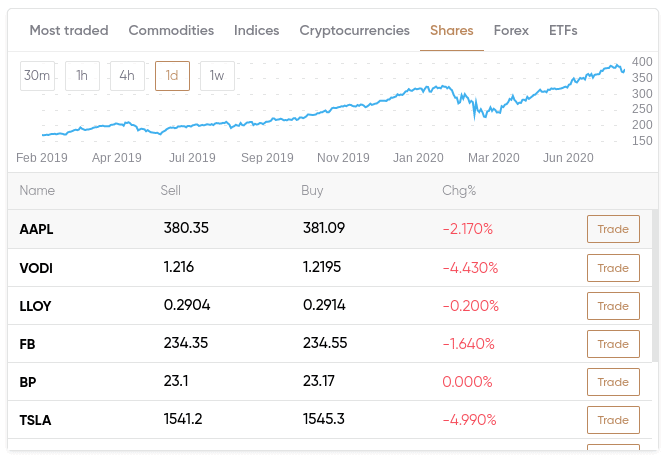Click BP change value 0.000%
667x464 pixels.
pyautogui.click(x=467, y=382)
